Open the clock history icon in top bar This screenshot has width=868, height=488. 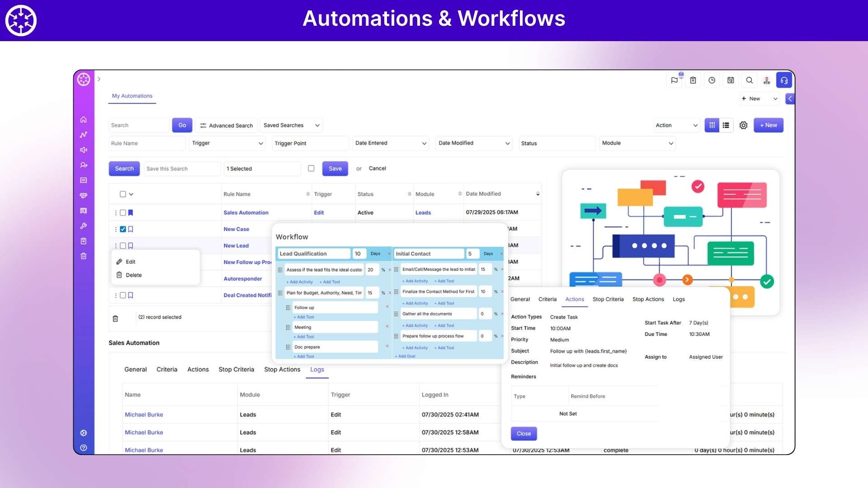pos(712,80)
